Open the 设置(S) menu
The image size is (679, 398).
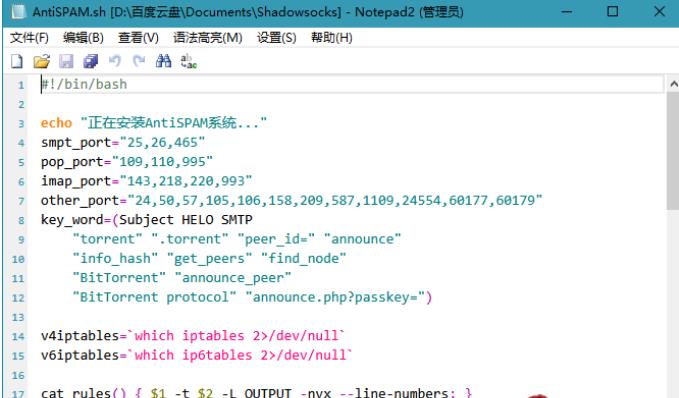[277, 38]
